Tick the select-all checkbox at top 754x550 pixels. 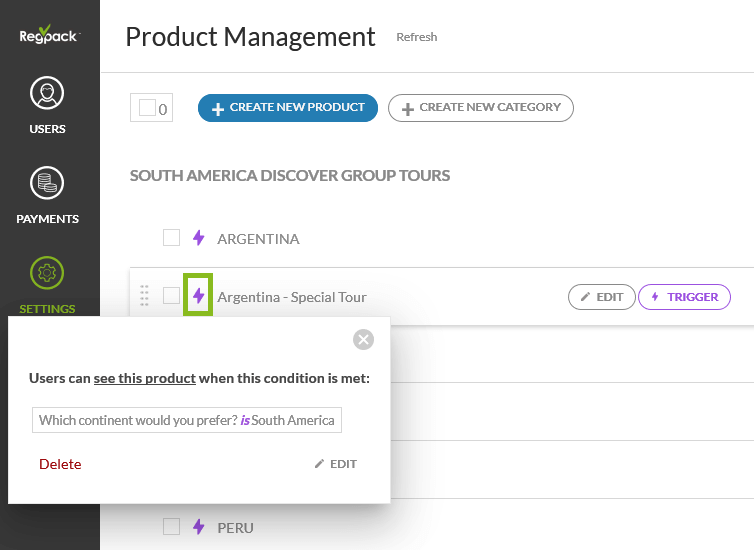[147, 108]
